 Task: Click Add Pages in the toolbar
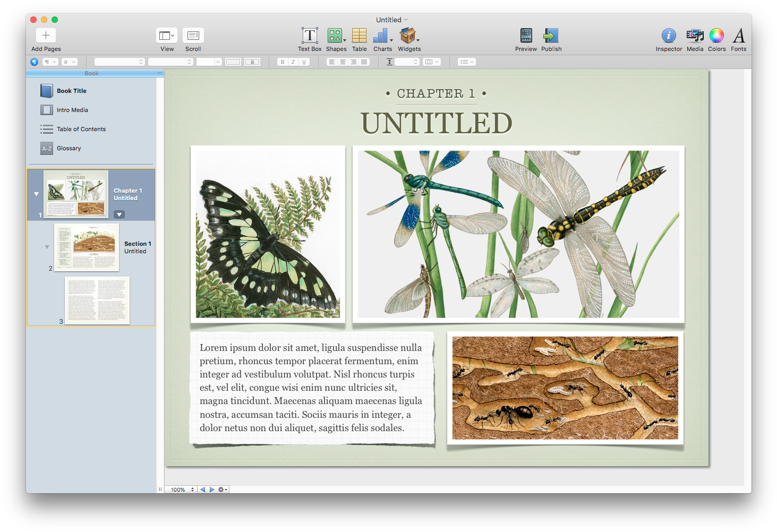coord(46,36)
